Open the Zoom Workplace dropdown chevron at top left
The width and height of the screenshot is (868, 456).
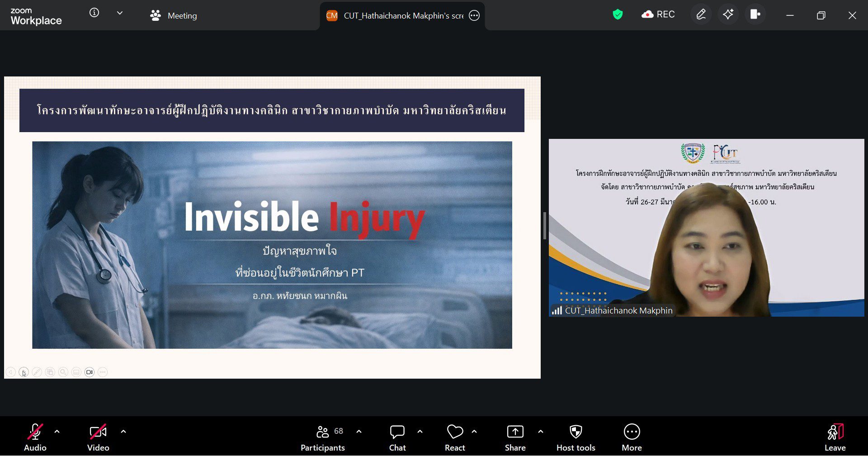tap(120, 13)
